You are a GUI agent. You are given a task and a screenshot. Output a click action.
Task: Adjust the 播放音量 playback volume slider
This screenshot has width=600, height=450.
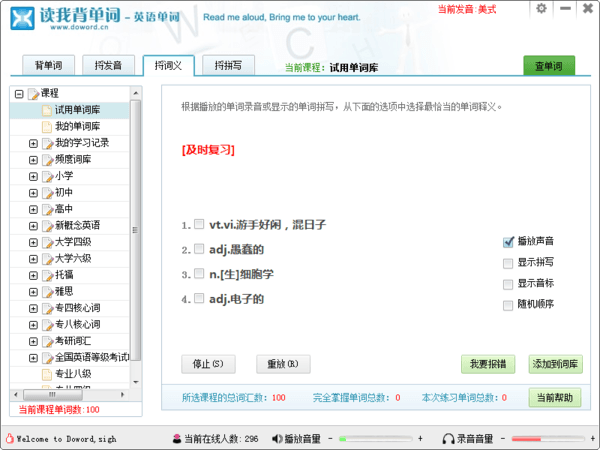click(x=375, y=439)
